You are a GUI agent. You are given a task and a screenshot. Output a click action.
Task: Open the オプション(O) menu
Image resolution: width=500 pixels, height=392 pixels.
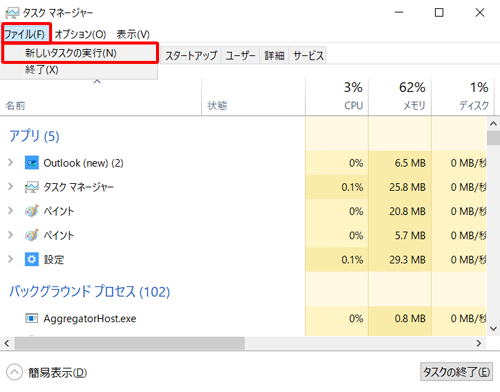[x=80, y=34]
